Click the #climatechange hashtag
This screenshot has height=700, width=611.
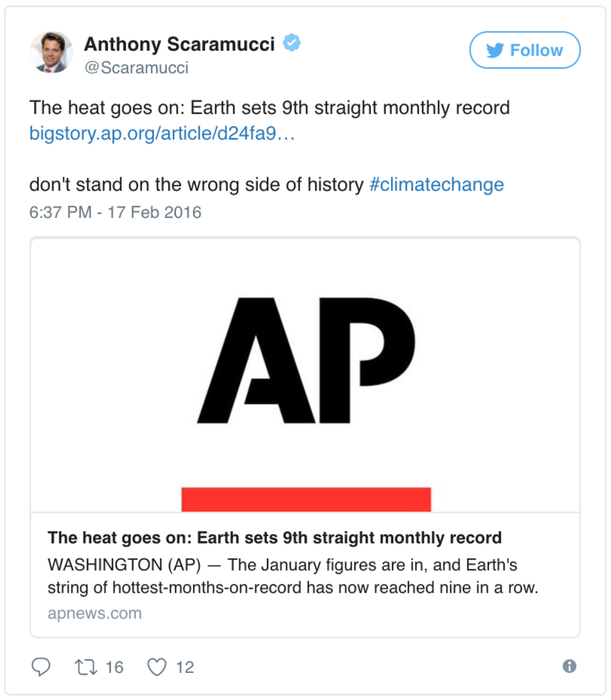tap(436, 185)
